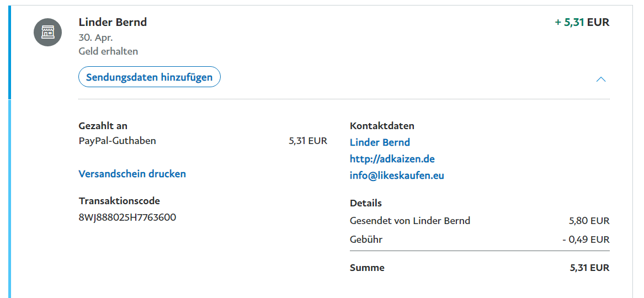Click the Gebühr fee label
644x298 pixels.
366,240
